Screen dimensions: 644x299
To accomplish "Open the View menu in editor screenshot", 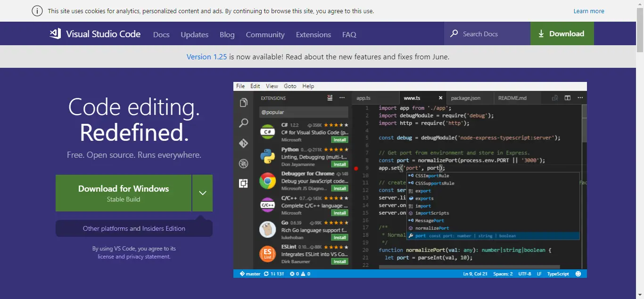I will pyautogui.click(x=272, y=86).
